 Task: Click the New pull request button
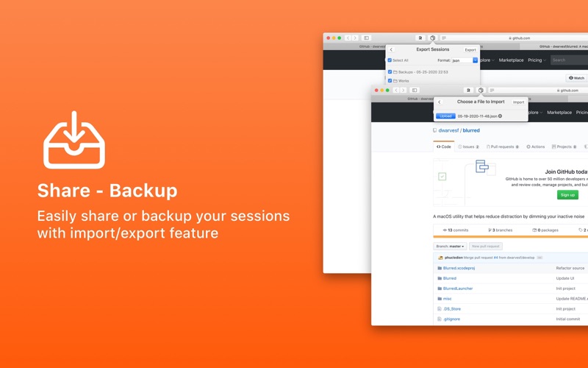(x=486, y=247)
